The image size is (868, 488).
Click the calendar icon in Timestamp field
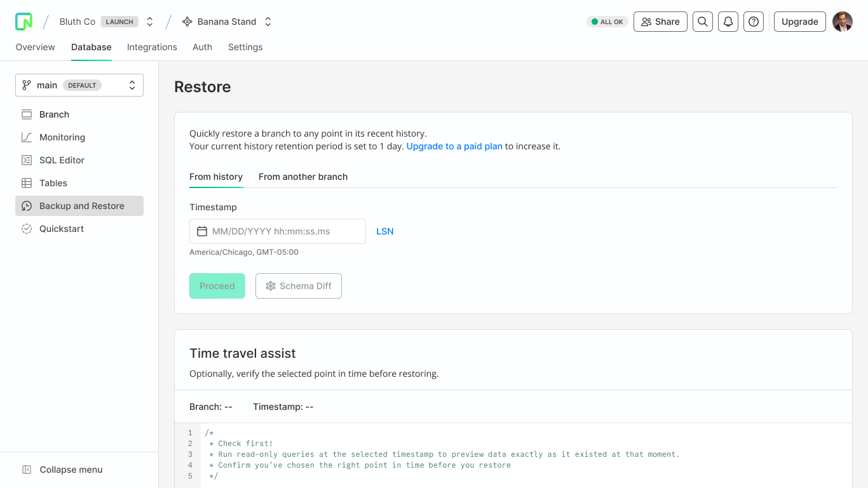pos(202,231)
